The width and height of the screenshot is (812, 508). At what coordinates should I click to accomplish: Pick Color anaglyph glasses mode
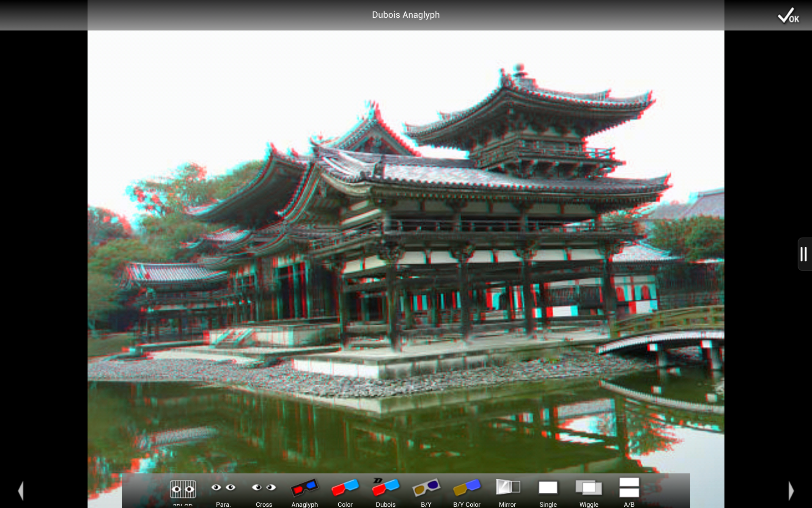[345, 488]
